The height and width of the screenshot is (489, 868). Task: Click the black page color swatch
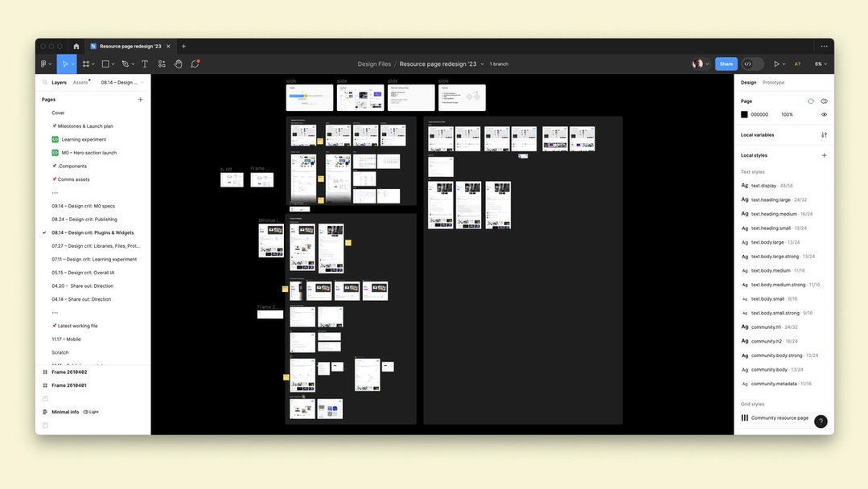pos(744,114)
